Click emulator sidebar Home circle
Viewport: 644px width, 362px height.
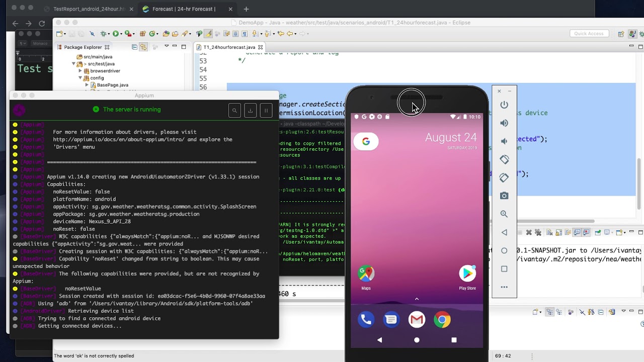[504, 250]
